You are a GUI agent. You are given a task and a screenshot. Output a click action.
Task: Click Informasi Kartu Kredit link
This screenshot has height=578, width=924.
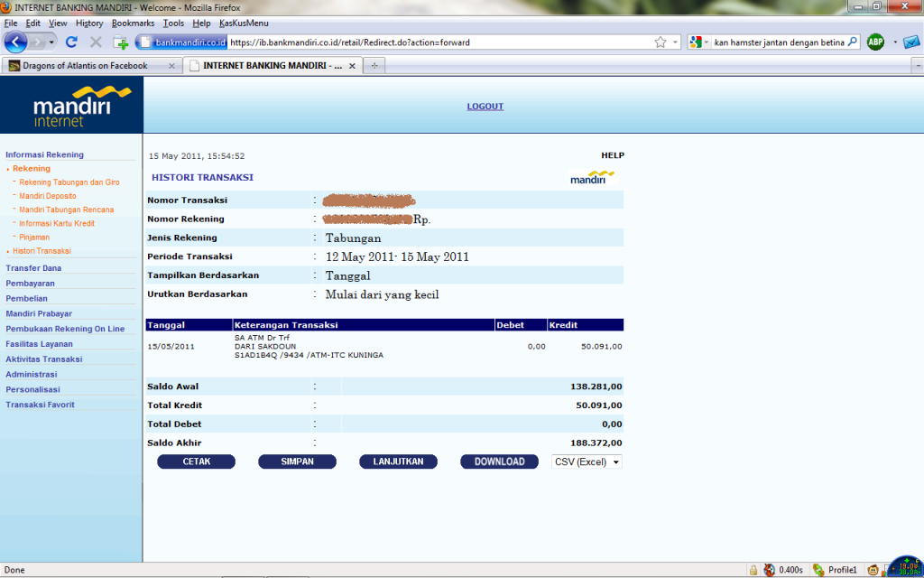coord(57,224)
